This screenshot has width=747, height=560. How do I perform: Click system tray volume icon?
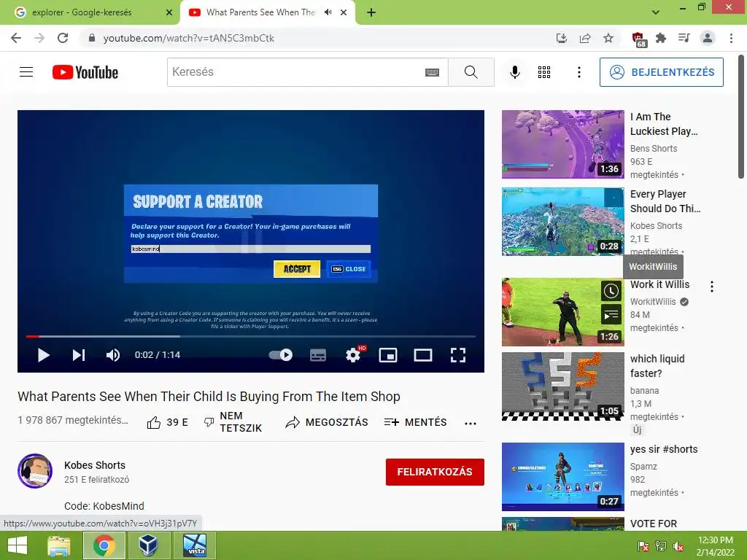tap(678, 546)
